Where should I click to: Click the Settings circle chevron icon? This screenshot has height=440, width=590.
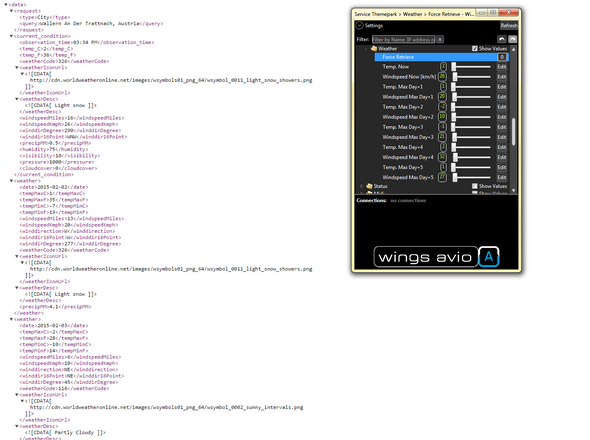coord(359,26)
